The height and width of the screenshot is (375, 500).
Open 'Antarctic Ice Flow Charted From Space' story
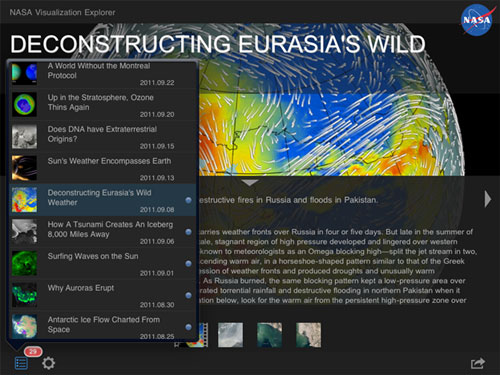pyautogui.click(x=103, y=326)
